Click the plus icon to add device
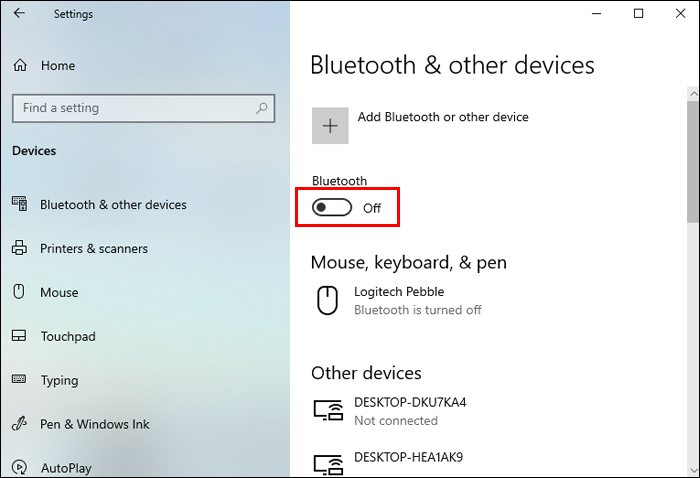 (x=331, y=126)
